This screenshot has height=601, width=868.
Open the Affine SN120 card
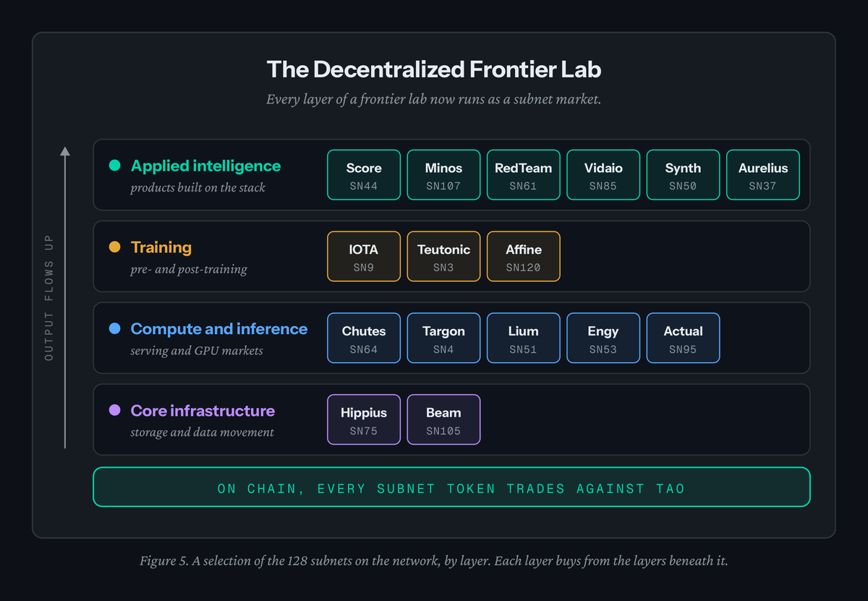click(x=523, y=257)
